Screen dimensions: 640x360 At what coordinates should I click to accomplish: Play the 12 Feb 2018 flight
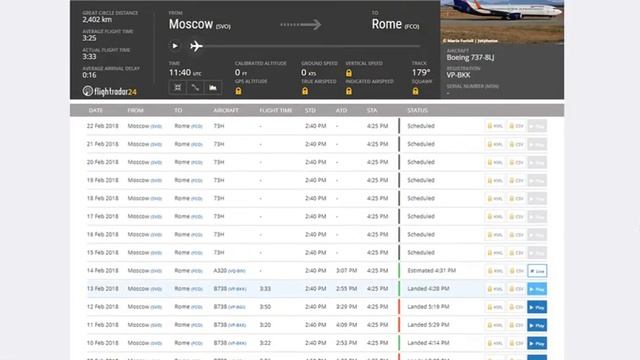[x=537, y=307]
